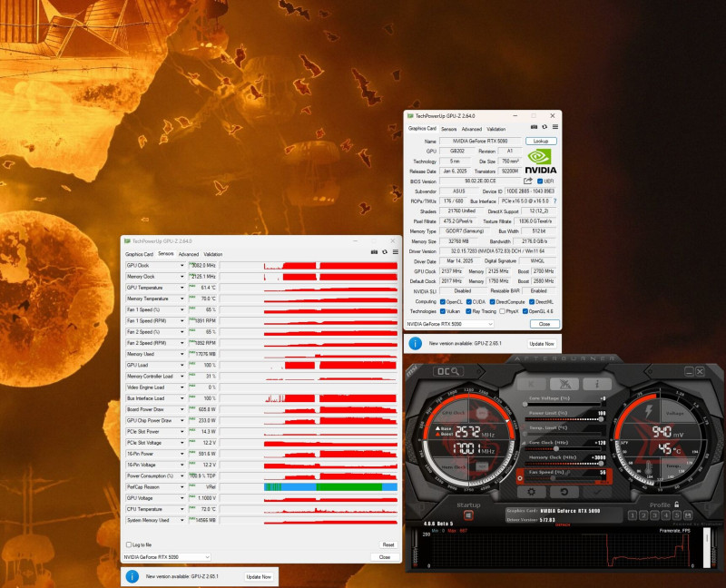726x588 pixels.
Task: Click the camera screenshot icon in GPU-Z Sensors window
Action: pos(374,252)
